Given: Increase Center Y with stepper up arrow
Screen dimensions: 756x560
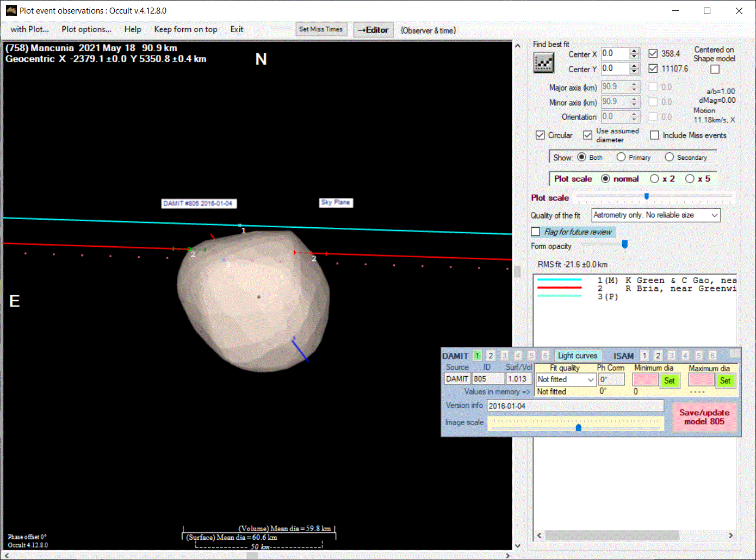Looking at the screenshot, I should coord(634,66).
